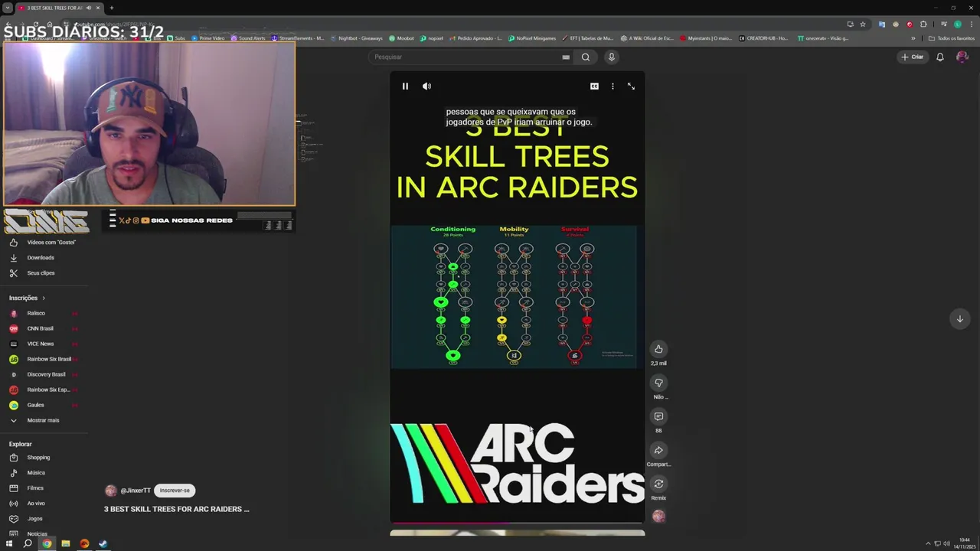Open Filmes in Explorar
The height and width of the screenshot is (551, 980).
tap(44, 488)
